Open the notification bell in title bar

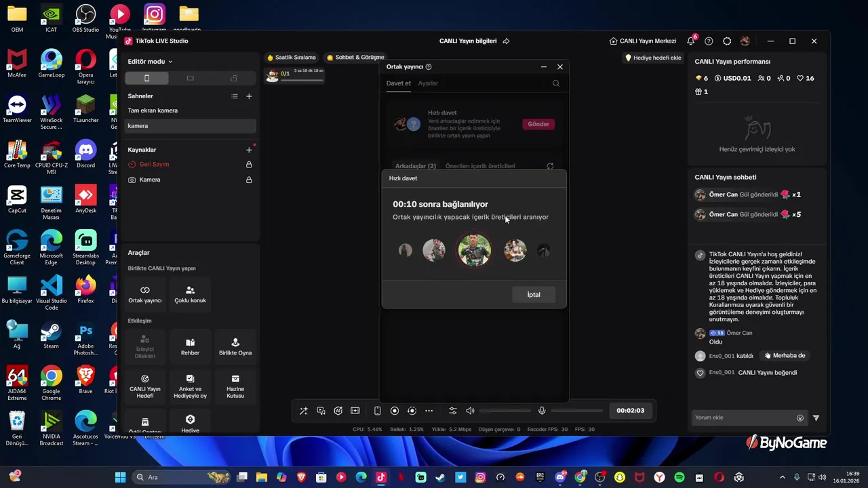pos(690,41)
